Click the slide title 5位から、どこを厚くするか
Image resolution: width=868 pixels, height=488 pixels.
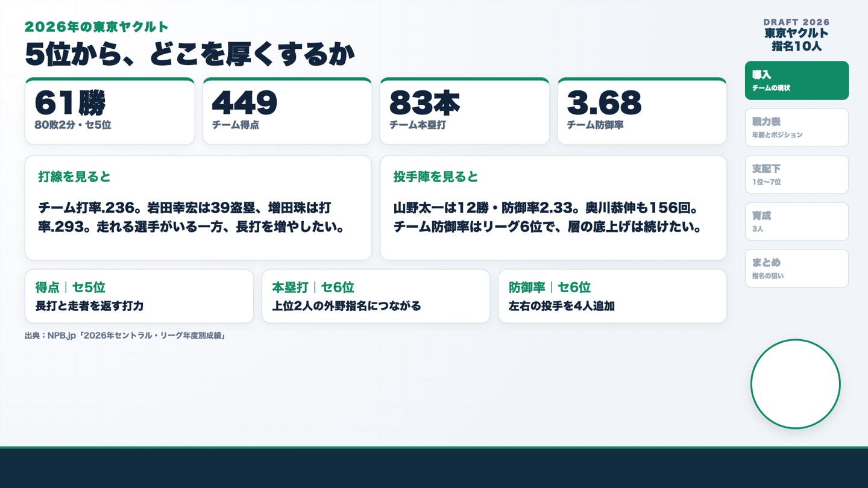190,54
